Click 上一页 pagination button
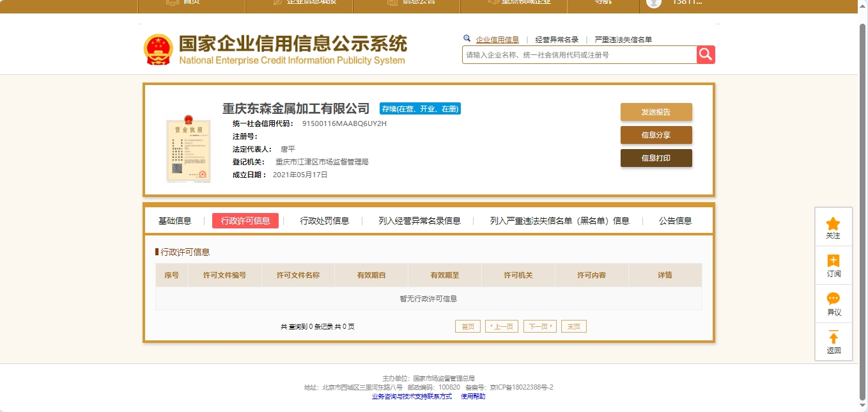The width and height of the screenshot is (868, 412). [x=502, y=326]
